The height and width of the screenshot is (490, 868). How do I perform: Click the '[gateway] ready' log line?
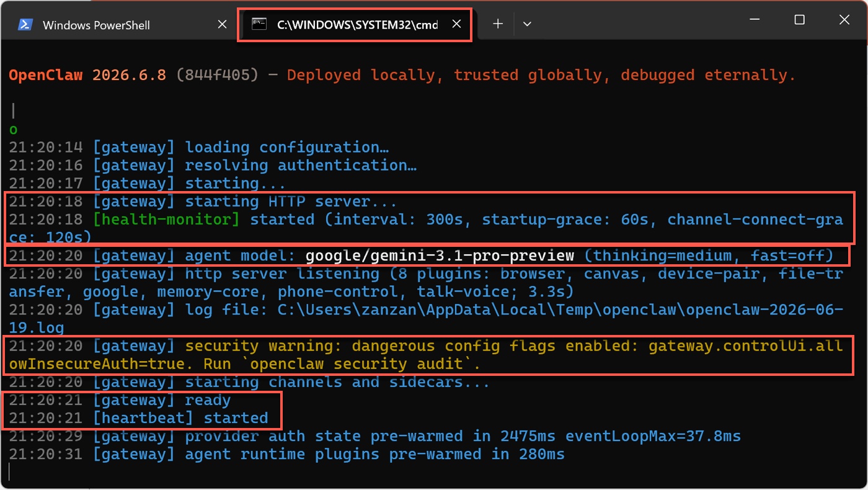[x=120, y=400]
